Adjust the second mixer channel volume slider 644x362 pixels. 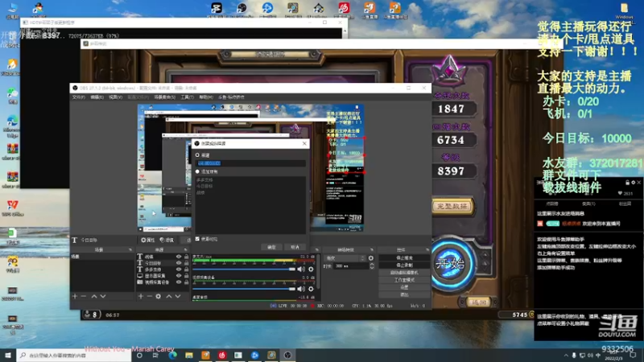click(x=244, y=289)
